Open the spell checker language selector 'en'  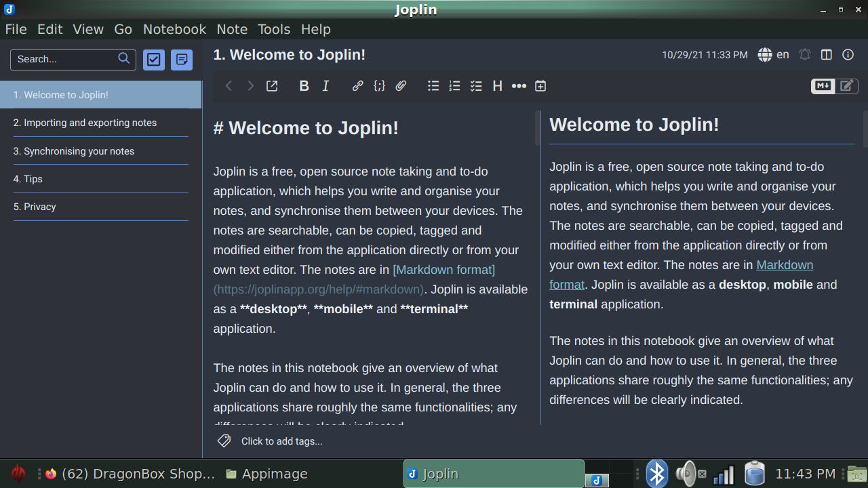pos(774,55)
